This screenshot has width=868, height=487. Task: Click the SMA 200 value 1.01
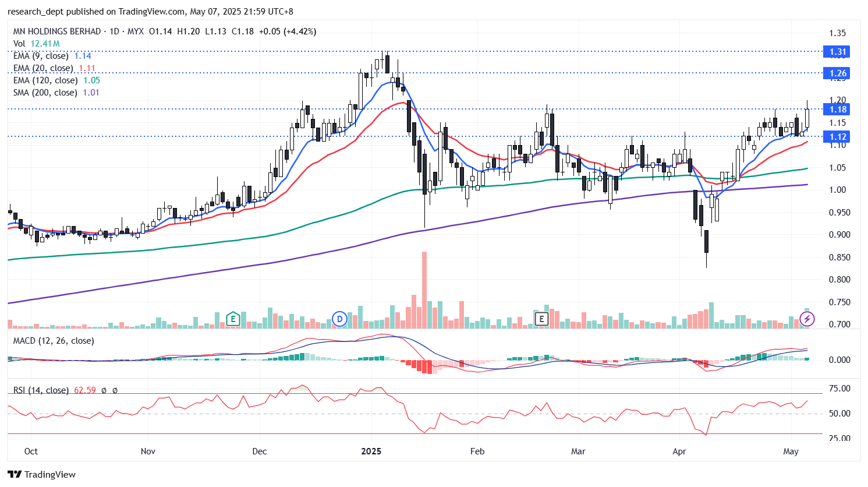point(91,93)
